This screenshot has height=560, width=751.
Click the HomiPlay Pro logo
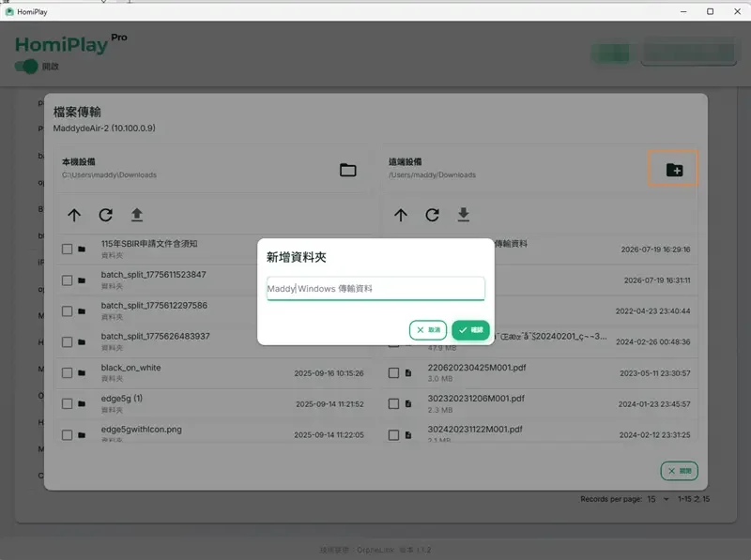coord(71,44)
